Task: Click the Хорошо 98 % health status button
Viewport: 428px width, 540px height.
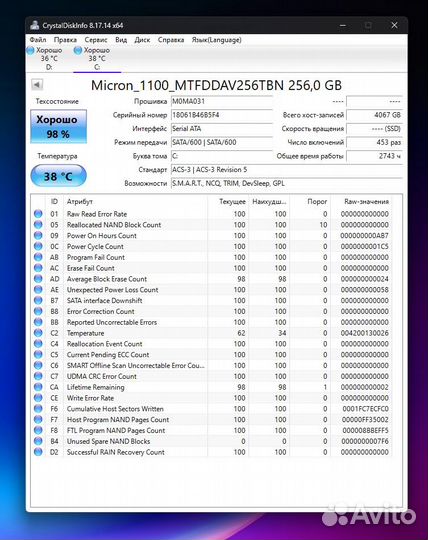Action: [58, 126]
